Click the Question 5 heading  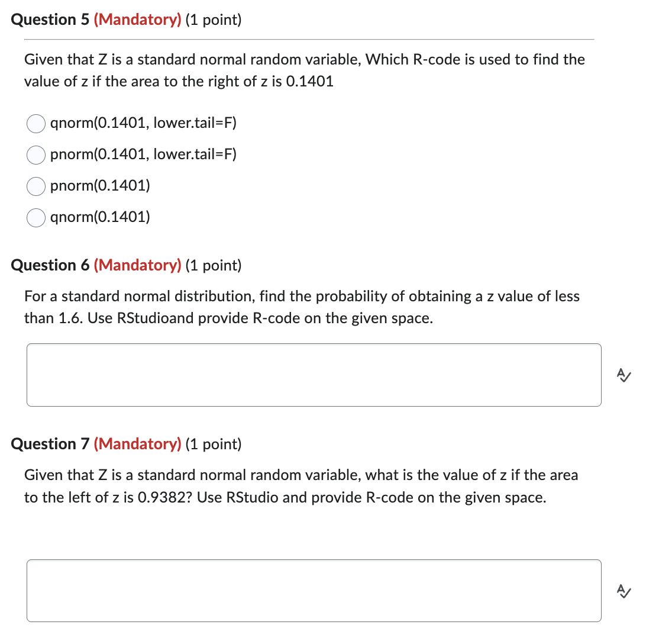coord(50,20)
